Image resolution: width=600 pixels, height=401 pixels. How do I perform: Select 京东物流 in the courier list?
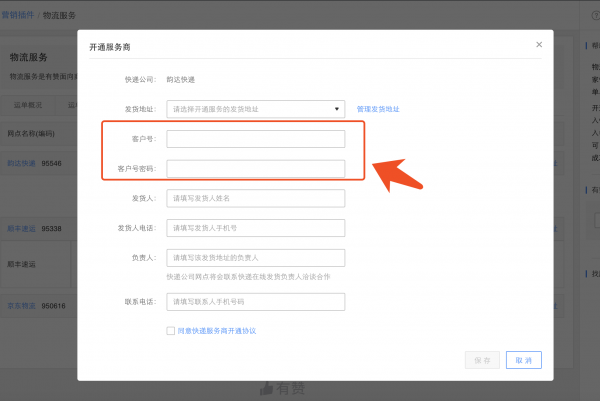22,306
